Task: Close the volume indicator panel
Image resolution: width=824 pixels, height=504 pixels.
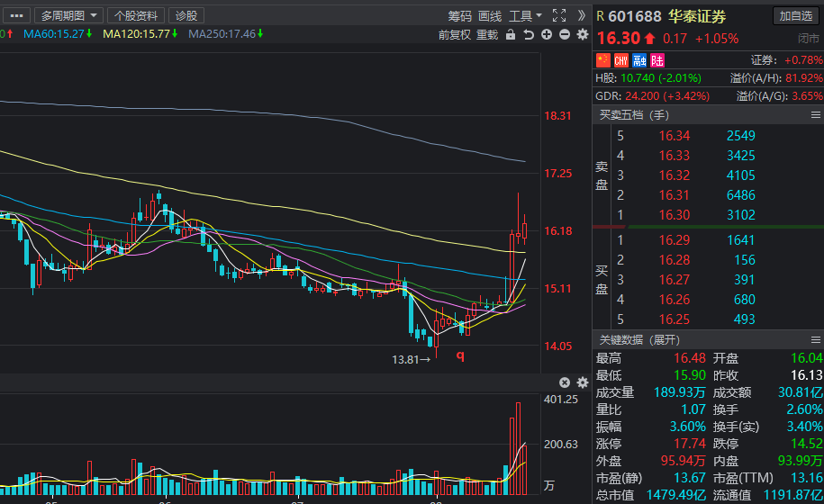Action: pyautogui.click(x=565, y=382)
